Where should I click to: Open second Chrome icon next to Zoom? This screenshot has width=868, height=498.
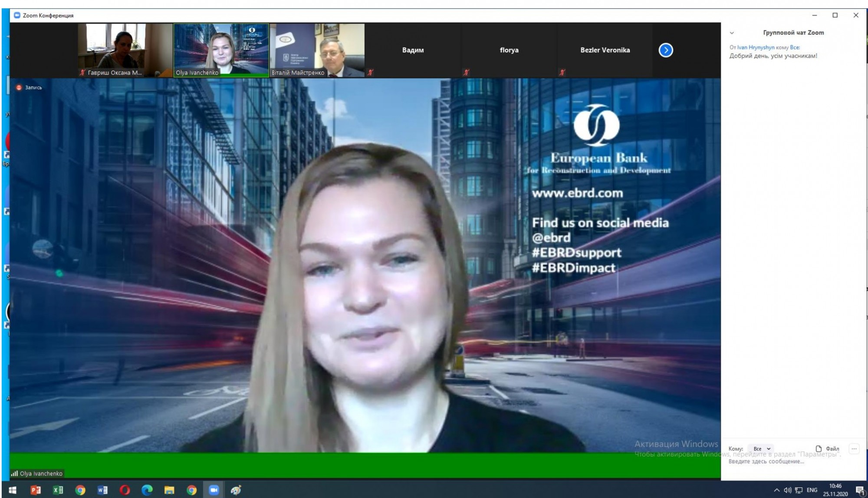point(191,490)
